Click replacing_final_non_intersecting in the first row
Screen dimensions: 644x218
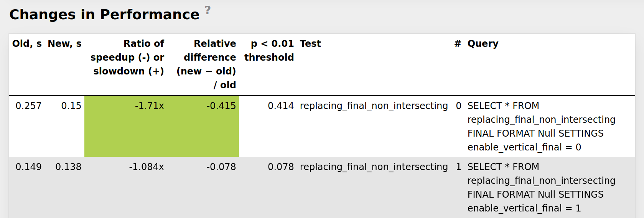pos(374,106)
